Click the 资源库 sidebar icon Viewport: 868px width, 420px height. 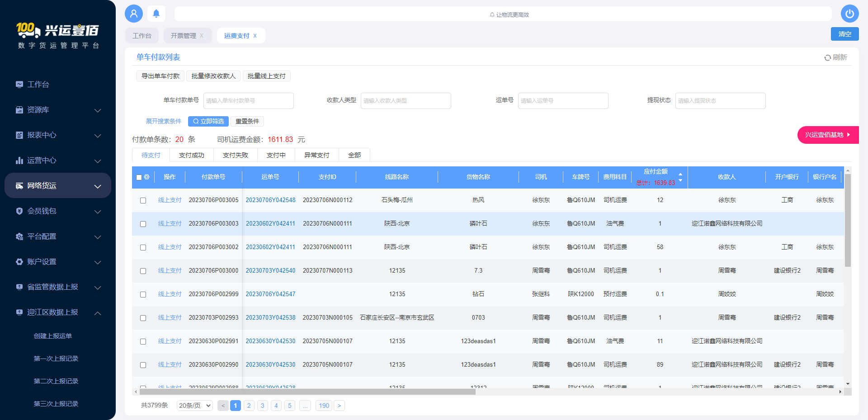coord(19,109)
